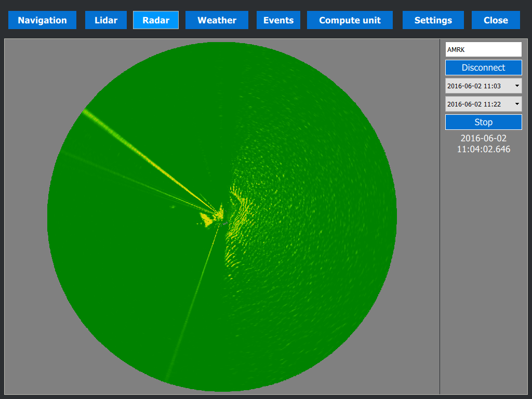The image size is (532, 399).
Task: Select the Radar tab
Action: coord(156,20)
